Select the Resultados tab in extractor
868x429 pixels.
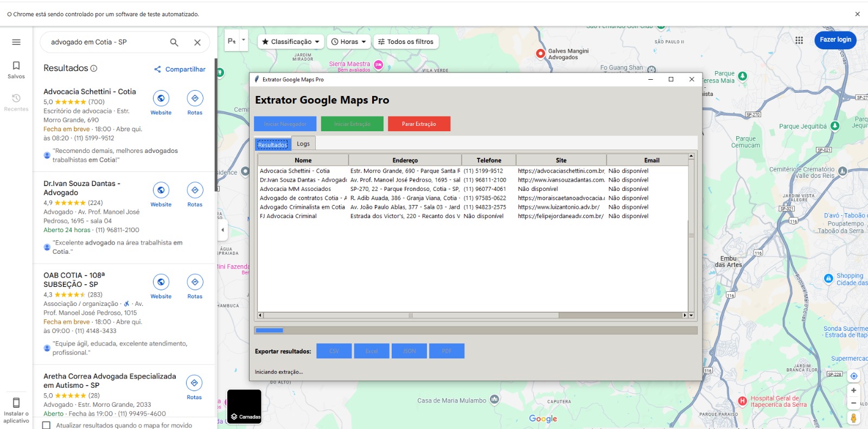click(272, 145)
